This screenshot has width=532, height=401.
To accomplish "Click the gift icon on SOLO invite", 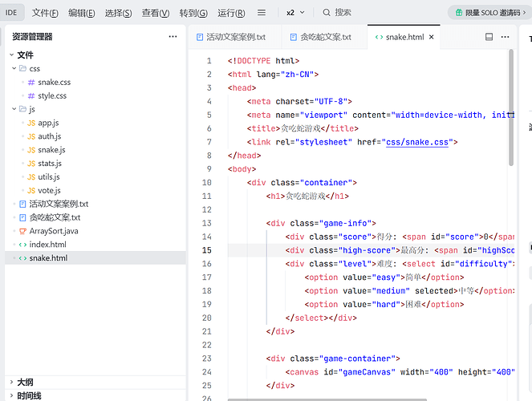I will pyautogui.click(x=458, y=13).
